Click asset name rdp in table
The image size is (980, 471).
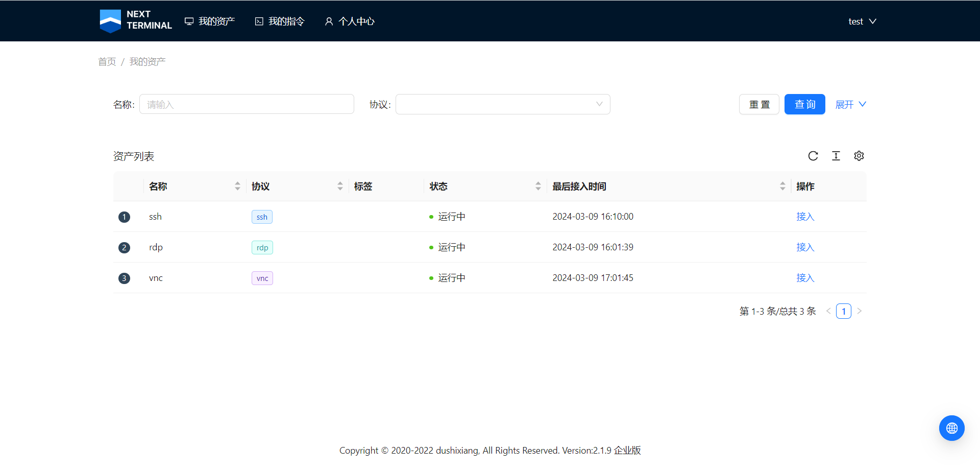[156, 247]
